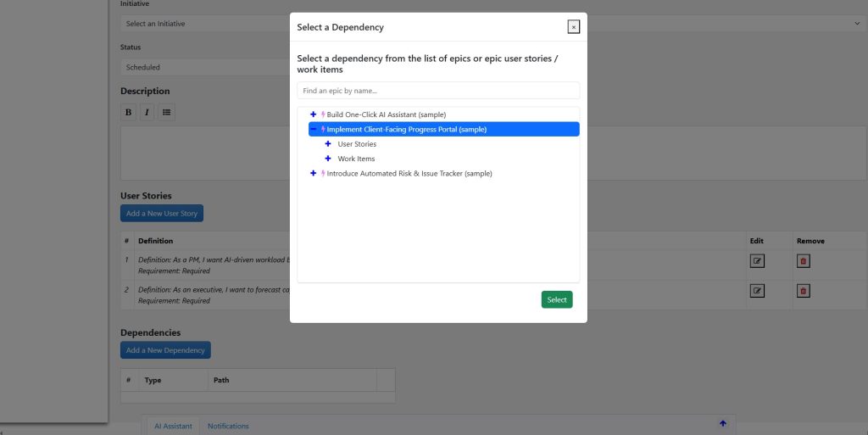Expand the Work Items node

328,159
